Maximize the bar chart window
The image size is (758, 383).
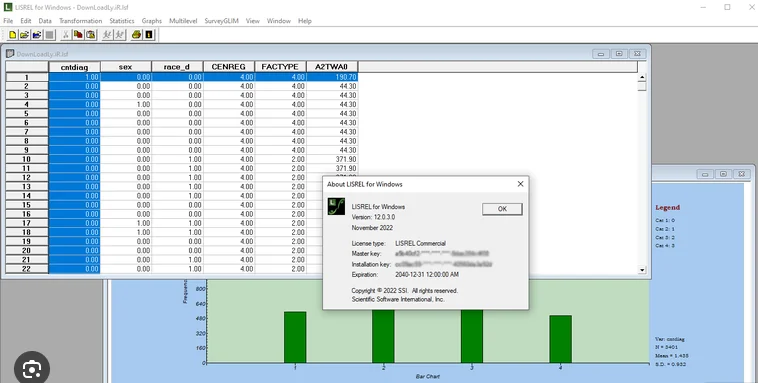click(x=723, y=174)
